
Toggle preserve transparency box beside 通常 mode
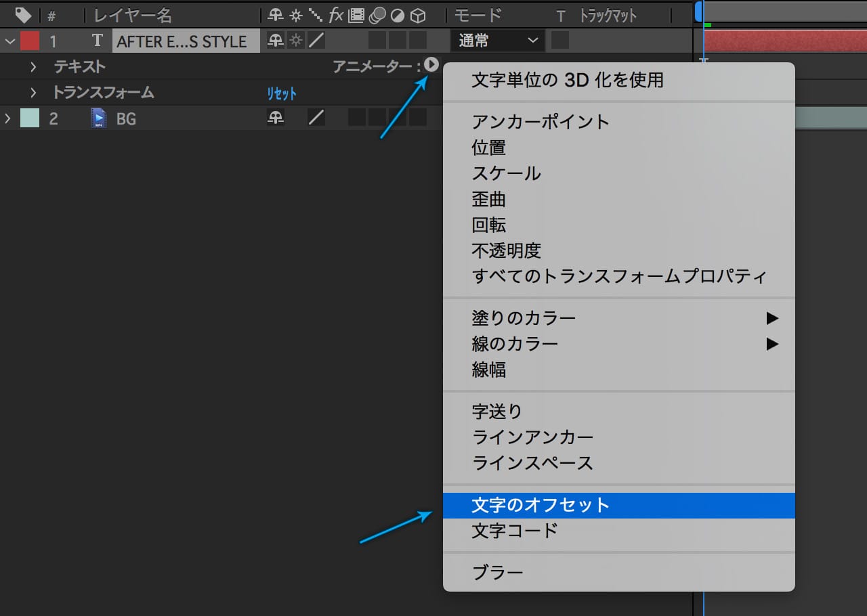[559, 41]
